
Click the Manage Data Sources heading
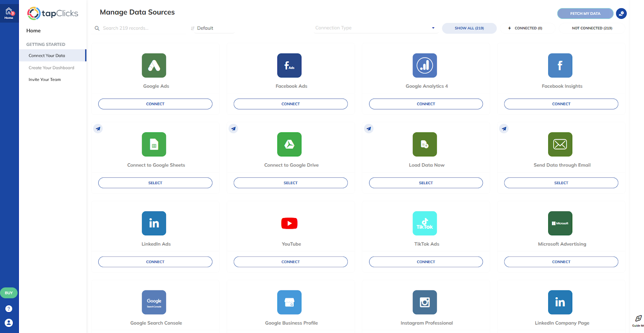click(x=137, y=12)
